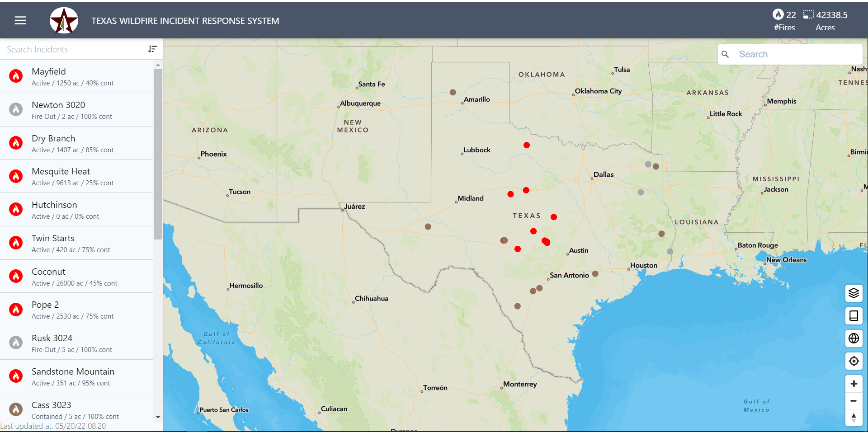Open the hamburger navigation menu
The width and height of the screenshot is (868, 432).
[x=20, y=20]
